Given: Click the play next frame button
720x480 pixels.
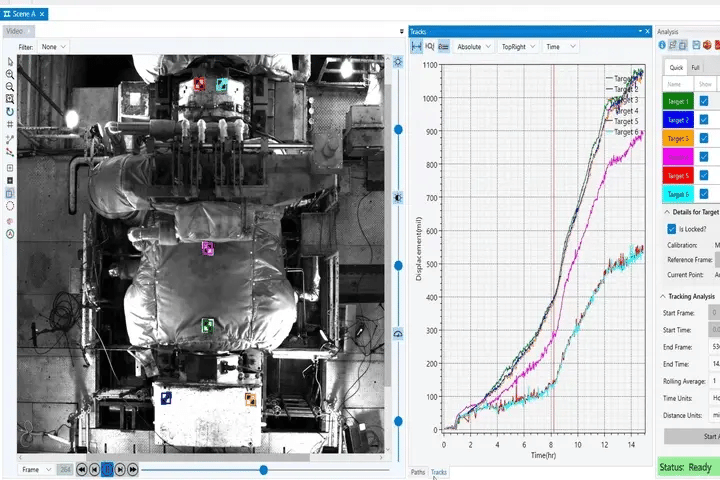Looking at the screenshot, I should coord(120,469).
